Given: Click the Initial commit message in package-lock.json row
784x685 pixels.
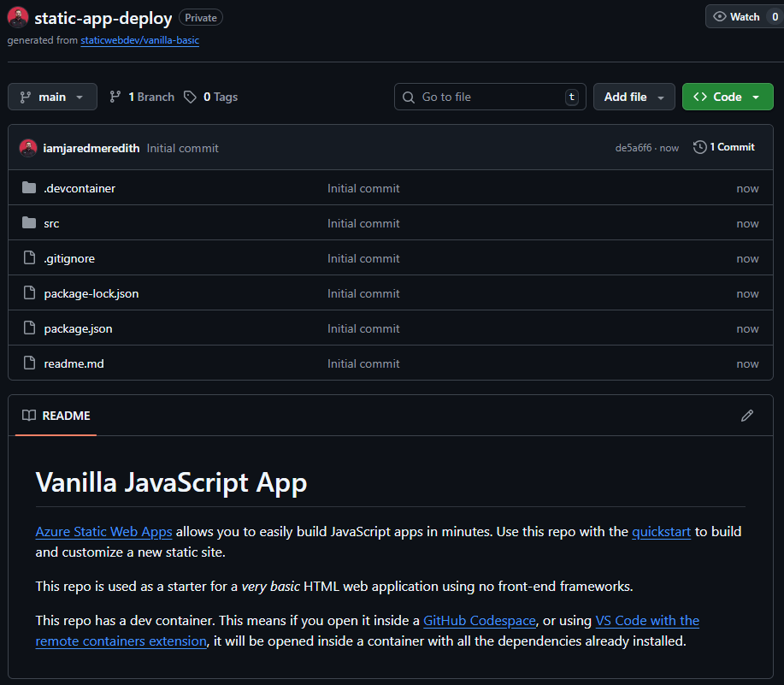Looking at the screenshot, I should click(x=363, y=293).
